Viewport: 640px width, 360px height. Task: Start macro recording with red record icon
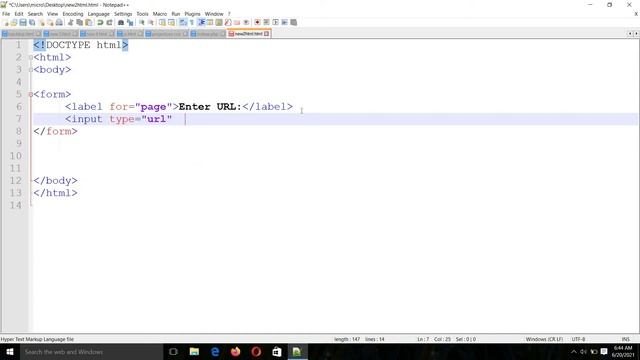(257, 22)
